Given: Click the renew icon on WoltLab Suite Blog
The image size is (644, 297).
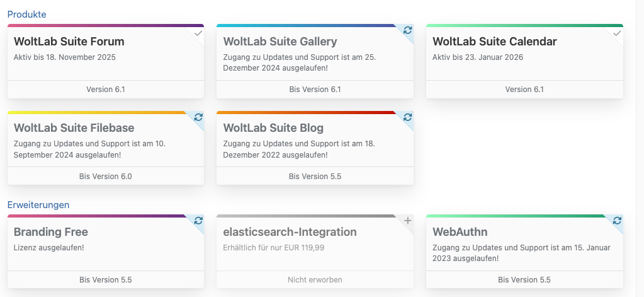Looking at the screenshot, I should [408, 117].
